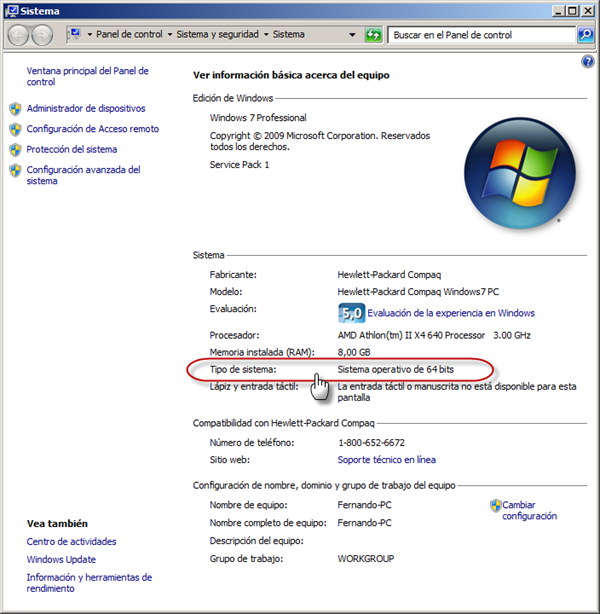The image size is (600, 614).
Task: Open the address bar history dropdown
Action: [x=352, y=35]
